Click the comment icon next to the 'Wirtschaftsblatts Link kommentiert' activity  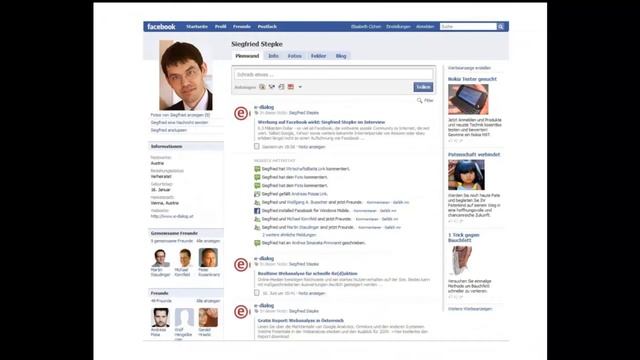257,169
